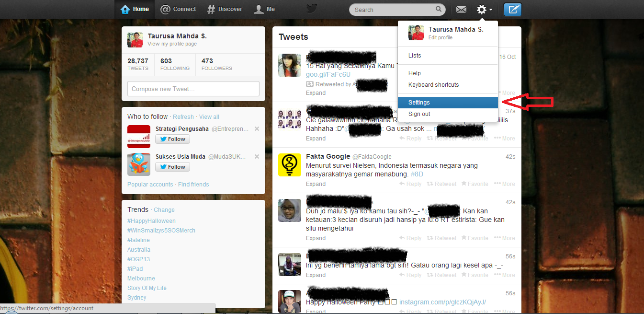Open Taurusa Mahda S. profile name in sidebar
644x314 pixels.
pyautogui.click(x=177, y=36)
